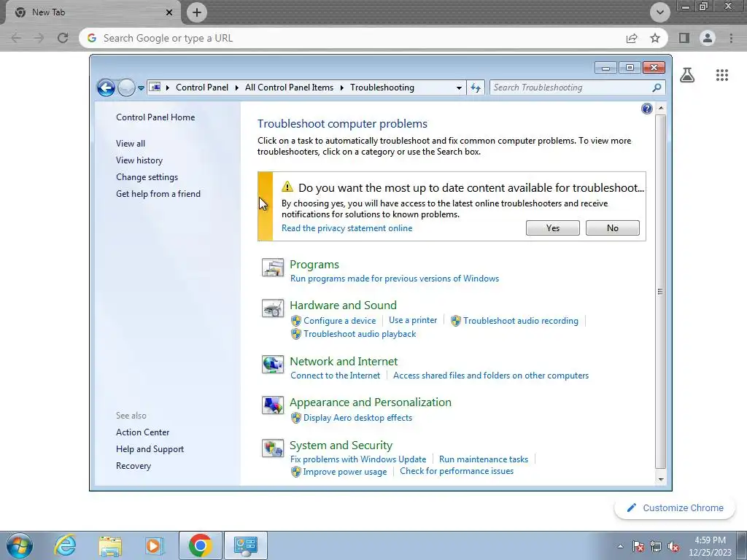Select the New Tab tab in Chrome

pos(93,12)
